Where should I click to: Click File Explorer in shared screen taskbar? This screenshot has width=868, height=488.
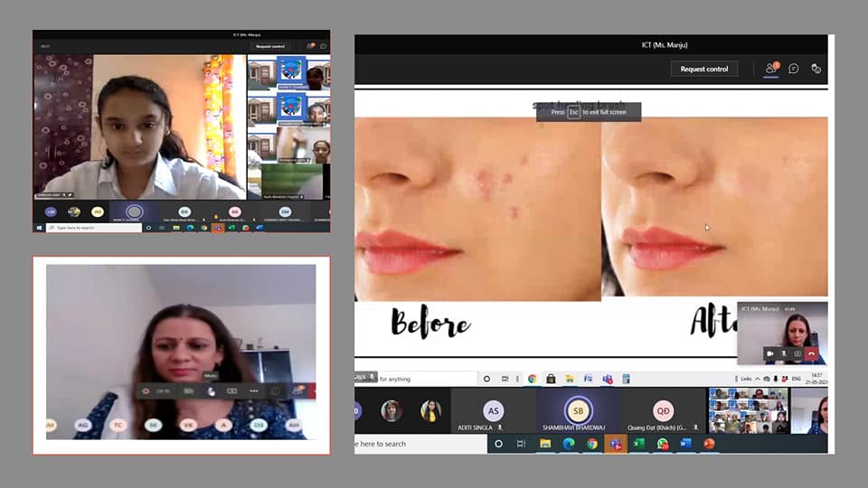569,379
